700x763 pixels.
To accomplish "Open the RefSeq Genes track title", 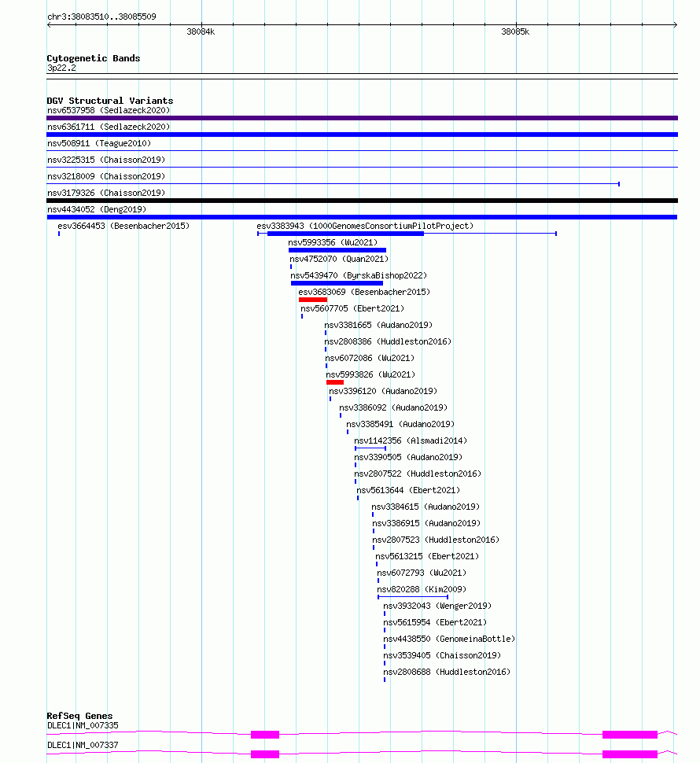I will tap(79, 717).
